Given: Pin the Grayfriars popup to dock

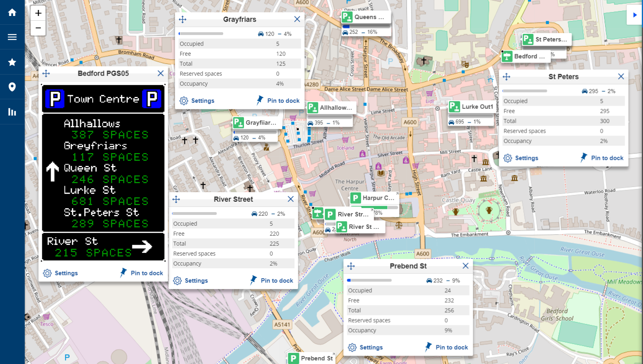Looking at the screenshot, I should pos(278,100).
